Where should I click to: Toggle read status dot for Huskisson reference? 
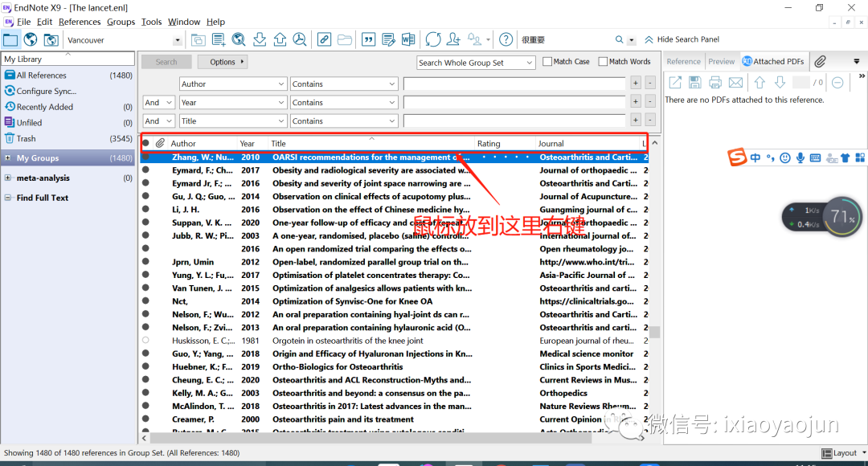(145, 341)
